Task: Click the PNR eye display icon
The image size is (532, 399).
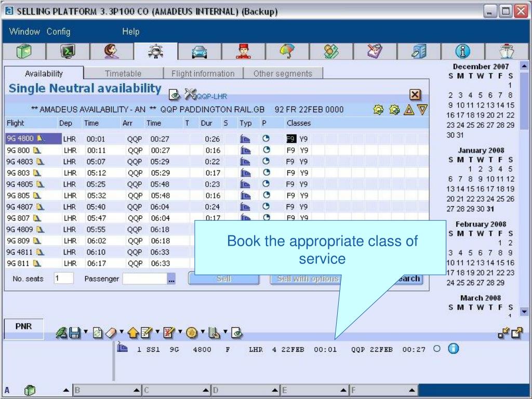Action: coord(237,333)
